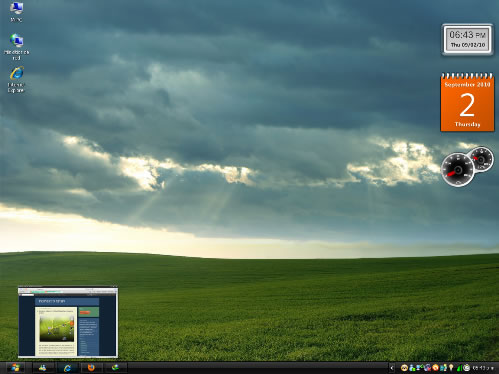Click the orange calendar gadget

click(467, 102)
